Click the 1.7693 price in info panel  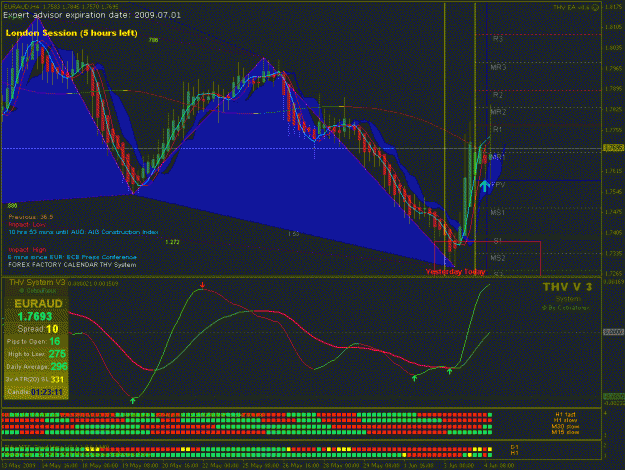click(x=35, y=317)
